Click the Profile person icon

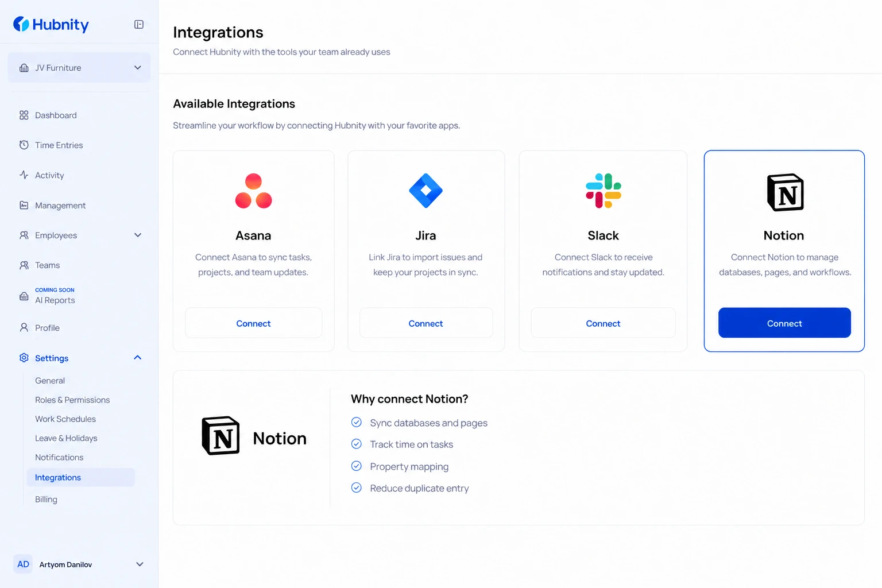24,328
